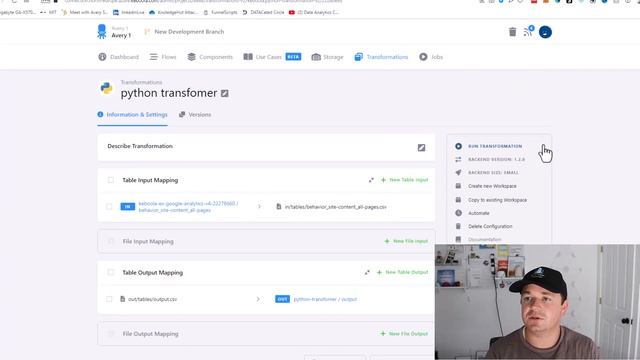The height and width of the screenshot is (360, 640).
Task: Open Documentation link in sidebar
Action: click(484, 240)
